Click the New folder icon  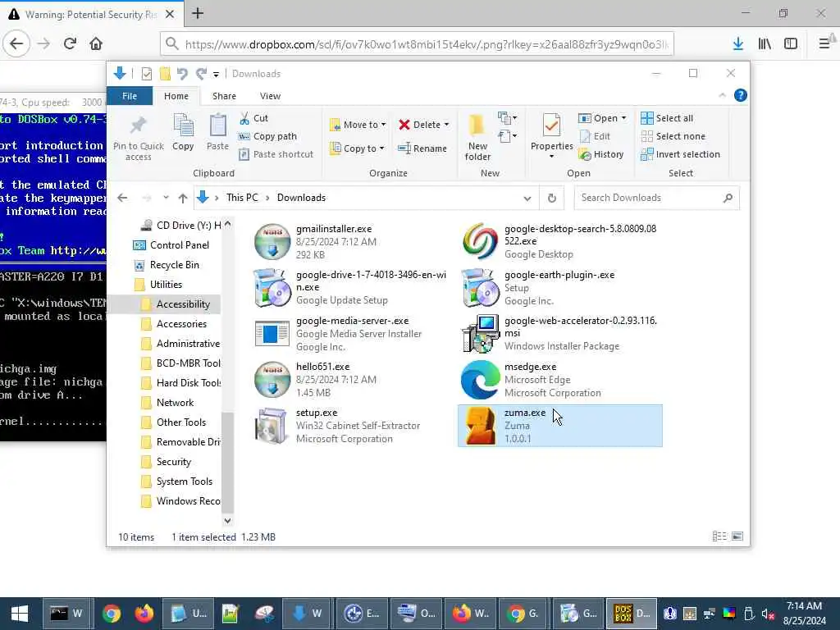[x=477, y=126]
